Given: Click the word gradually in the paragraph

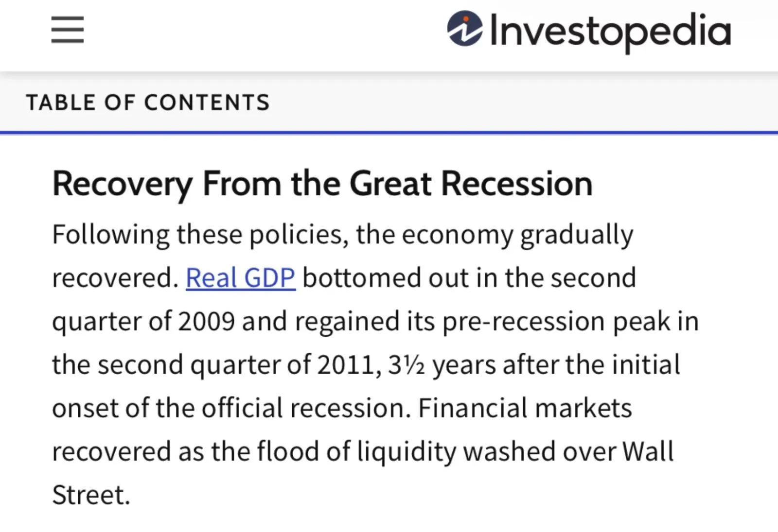Looking at the screenshot, I should (x=577, y=235).
